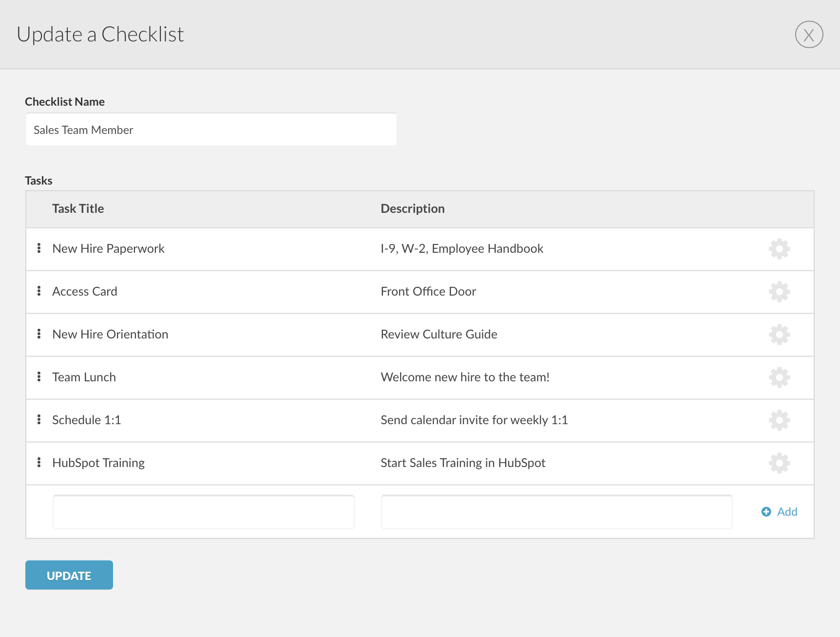840x637 pixels.
Task: Select the Schedule 1:1 task title
Action: (86, 420)
